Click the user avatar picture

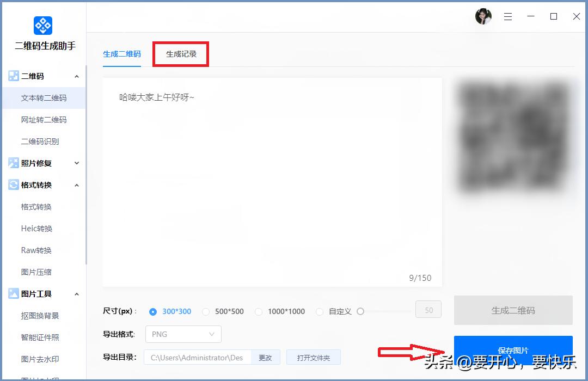(x=483, y=16)
